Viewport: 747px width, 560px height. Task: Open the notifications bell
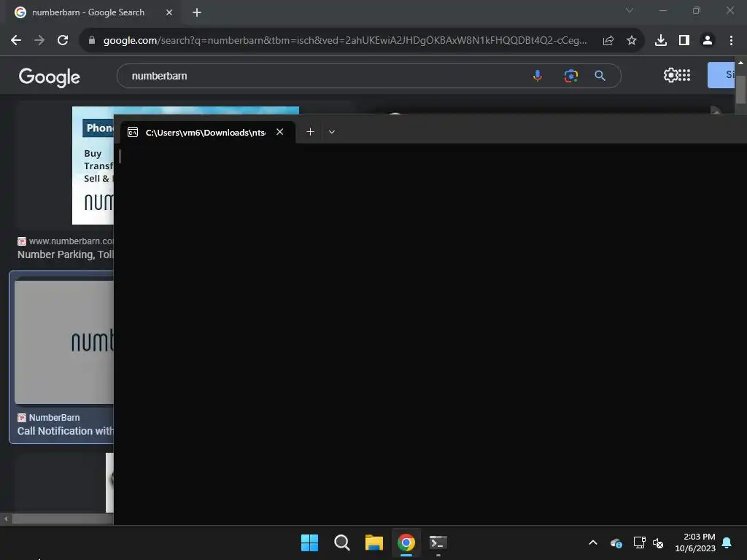click(727, 542)
